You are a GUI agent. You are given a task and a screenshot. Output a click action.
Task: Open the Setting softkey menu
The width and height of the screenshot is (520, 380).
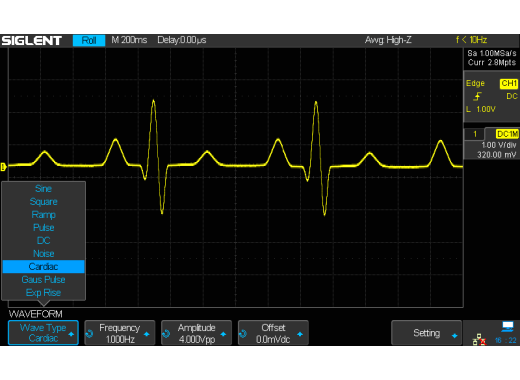click(x=426, y=333)
